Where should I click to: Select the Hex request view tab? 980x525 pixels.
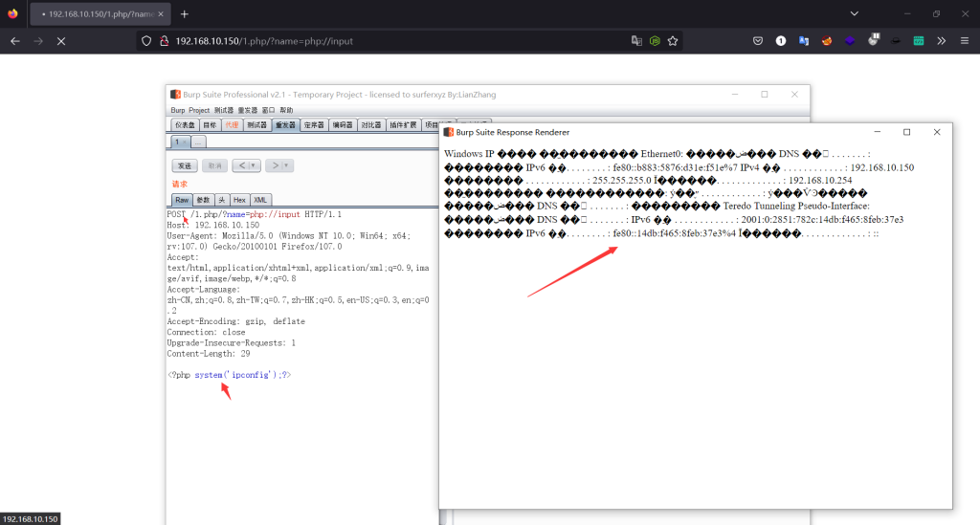point(239,200)
